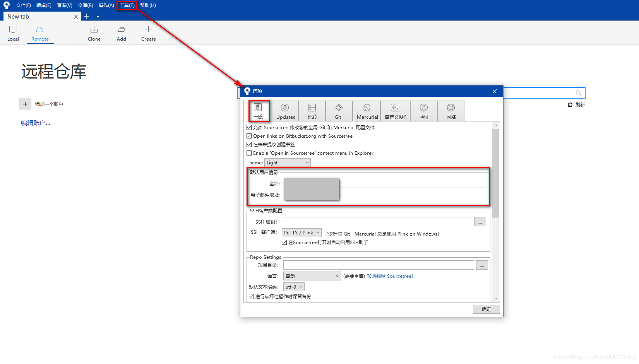Toggle keep backups on destructive operations
This screenshot has height=364, width=639.
tap(252, 297)
